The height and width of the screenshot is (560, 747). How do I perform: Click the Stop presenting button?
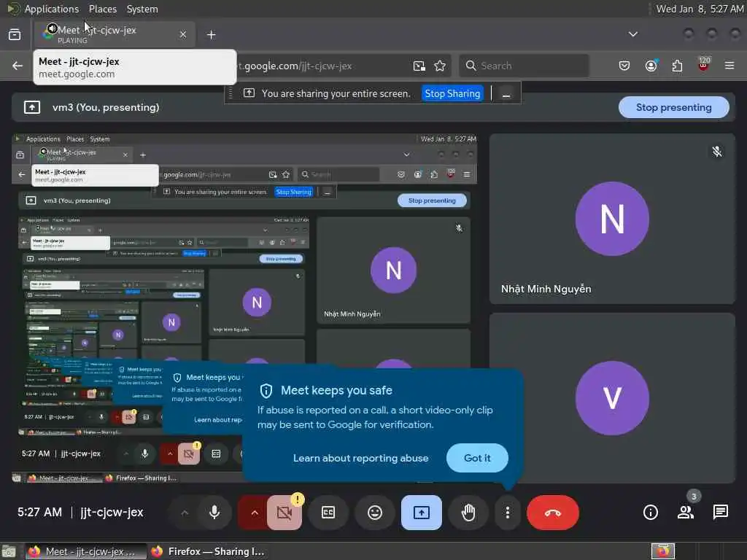(673, 108)
